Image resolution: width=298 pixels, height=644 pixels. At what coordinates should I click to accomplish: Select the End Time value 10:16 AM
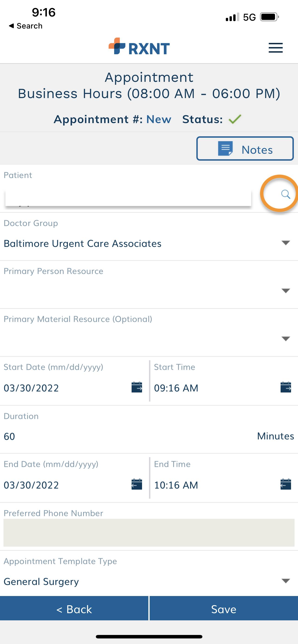176,485
